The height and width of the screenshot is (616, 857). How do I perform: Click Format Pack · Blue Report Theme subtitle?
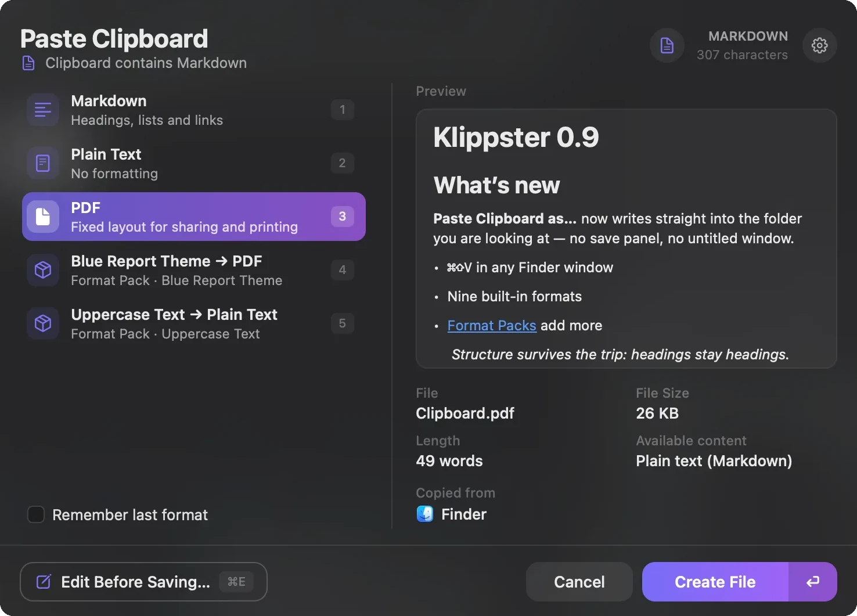click(x=177, y=280)
